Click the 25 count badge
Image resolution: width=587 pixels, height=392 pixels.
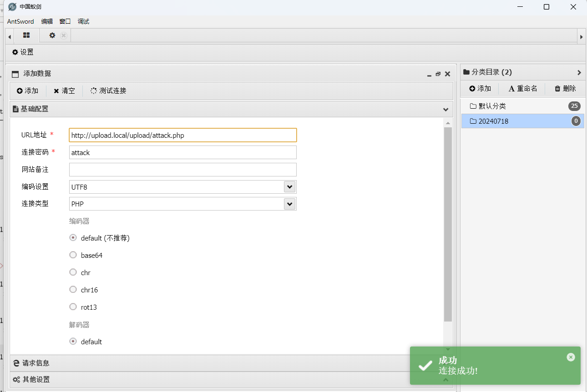574,106
